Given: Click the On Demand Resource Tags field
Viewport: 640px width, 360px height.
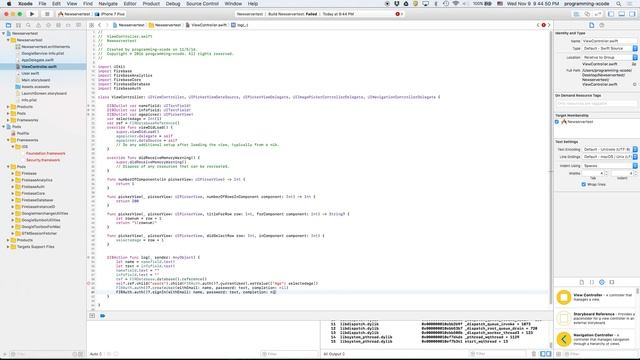Looking at the screenshot, I should pyautogui.click(x=596, y=104).
